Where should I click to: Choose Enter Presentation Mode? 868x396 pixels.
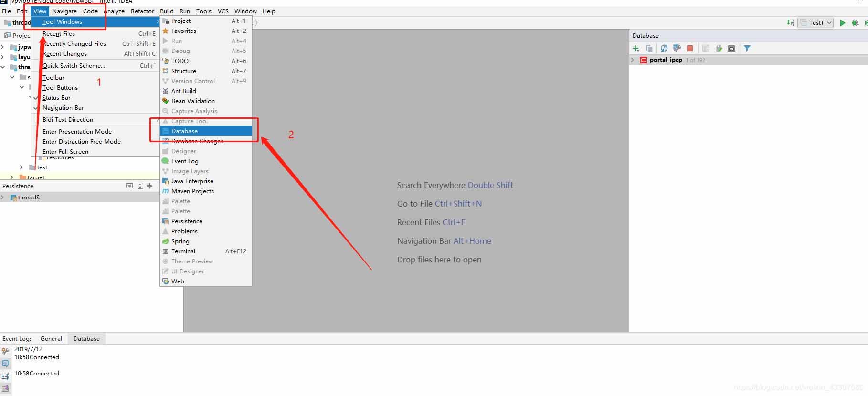95,132
